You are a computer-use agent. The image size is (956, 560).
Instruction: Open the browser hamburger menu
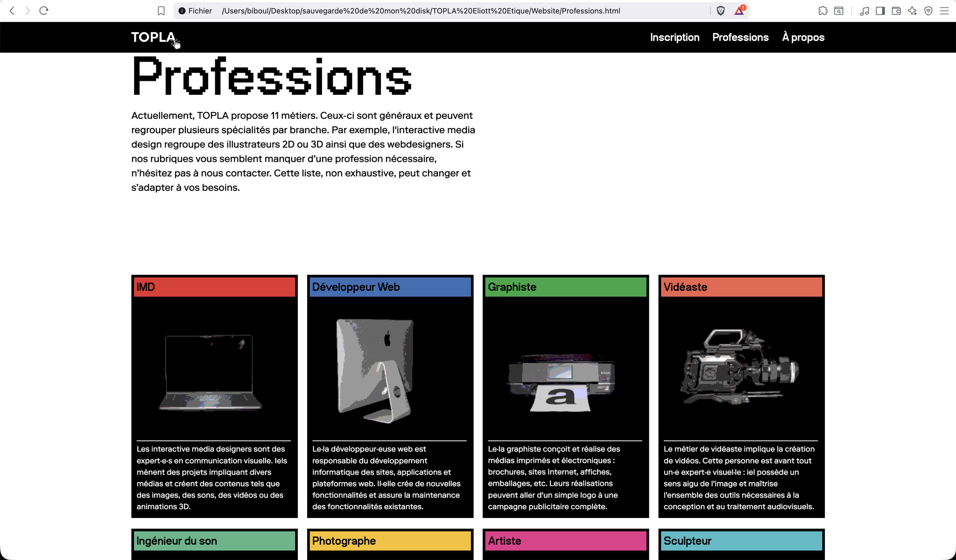coord(944,11)
